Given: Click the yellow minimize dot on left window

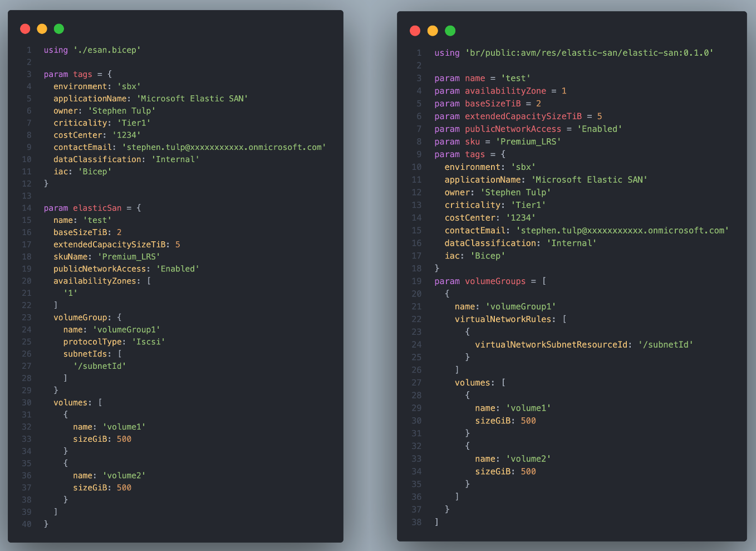Looking at the screenshot, I should [x=42, y=29].
